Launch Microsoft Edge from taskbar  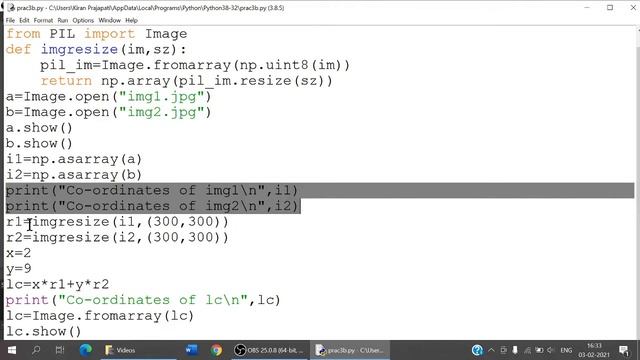[x=85, y=350]
